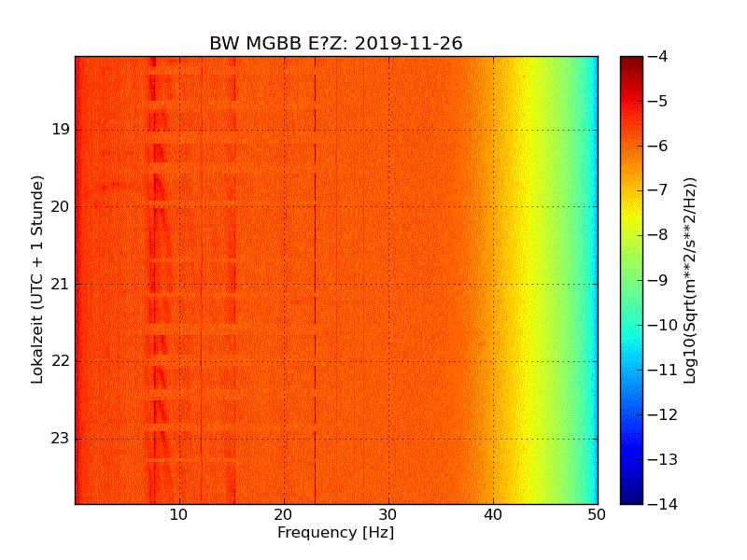747x560 pixels.
Task: Click the colorbar tick label −12
Action: pos(663,414)
